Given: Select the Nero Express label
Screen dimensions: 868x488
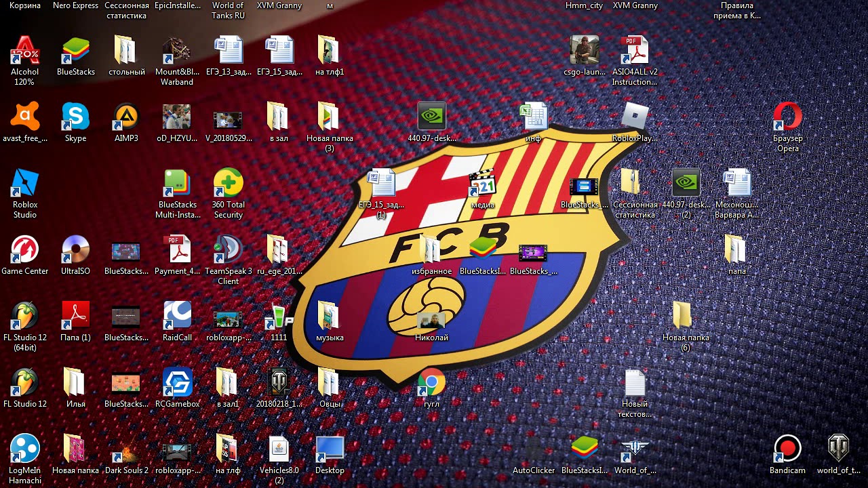Looking at the screenshot, I should point(75,5).
